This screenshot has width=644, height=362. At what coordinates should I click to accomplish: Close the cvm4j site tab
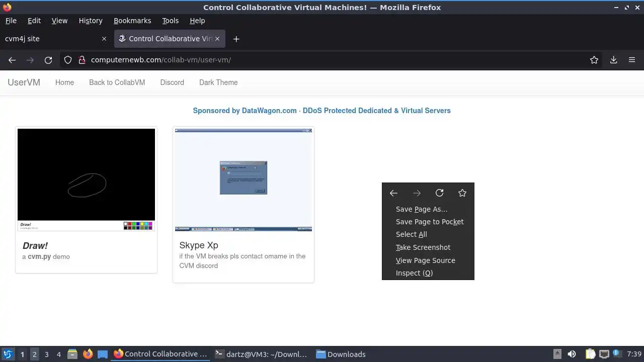tap(104, 39)
